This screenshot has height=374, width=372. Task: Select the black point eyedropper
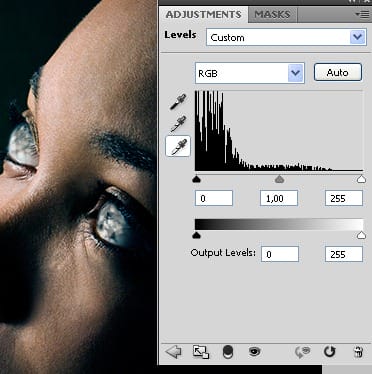[178, 101]
